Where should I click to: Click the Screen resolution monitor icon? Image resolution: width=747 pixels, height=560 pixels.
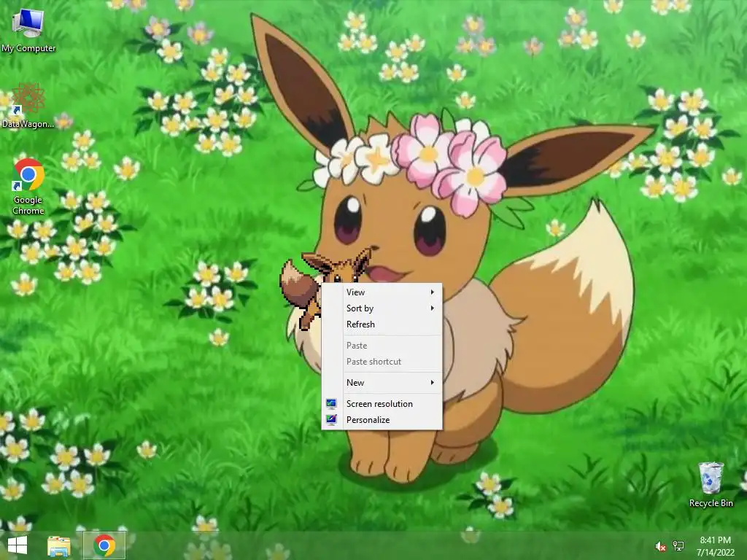(332, 404)
